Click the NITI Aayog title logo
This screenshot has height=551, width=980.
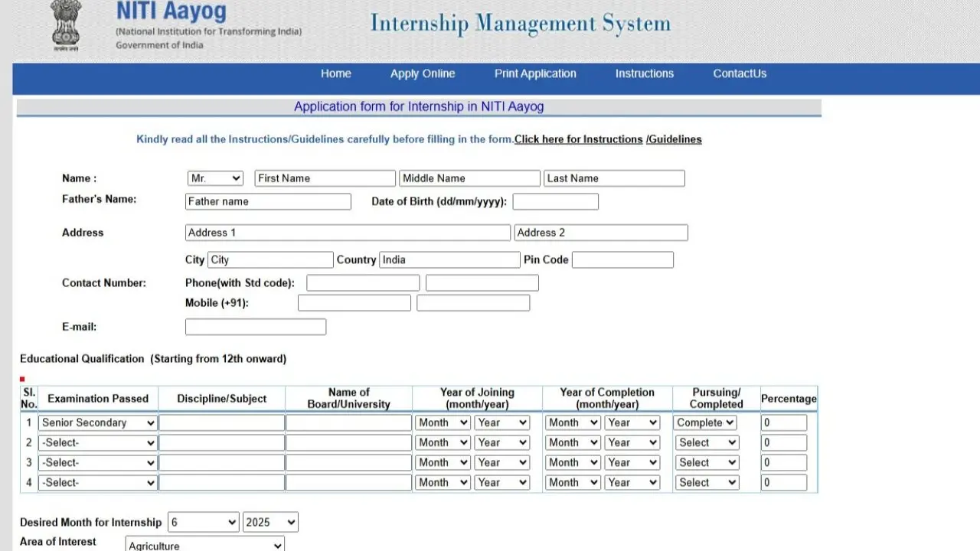[x=171, y=11]
